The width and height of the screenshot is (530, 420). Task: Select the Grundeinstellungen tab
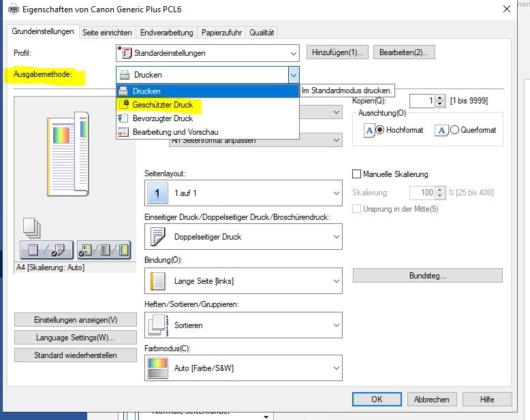click(43, 31)
